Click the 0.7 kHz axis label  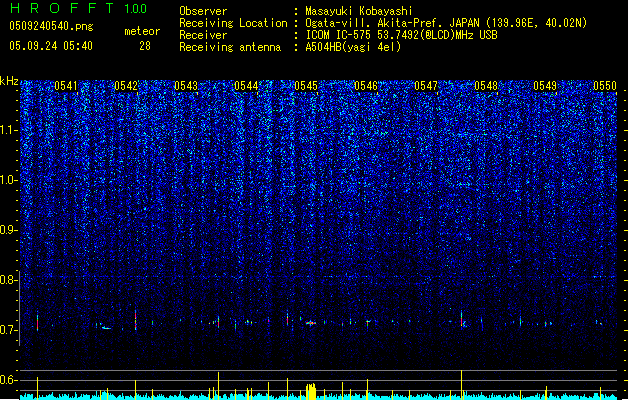[9, 330]
